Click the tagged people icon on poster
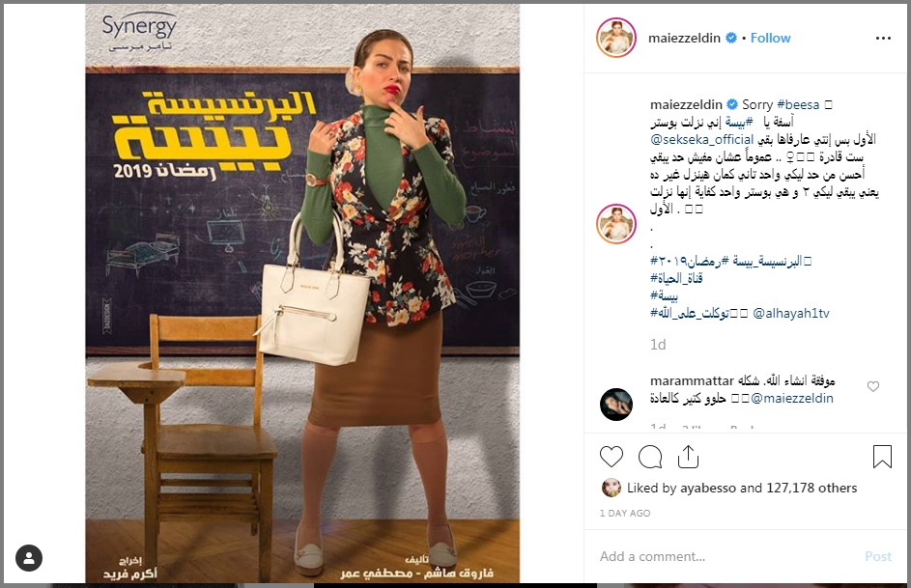This screenshot has width=911, height=588. click(29, 558)
